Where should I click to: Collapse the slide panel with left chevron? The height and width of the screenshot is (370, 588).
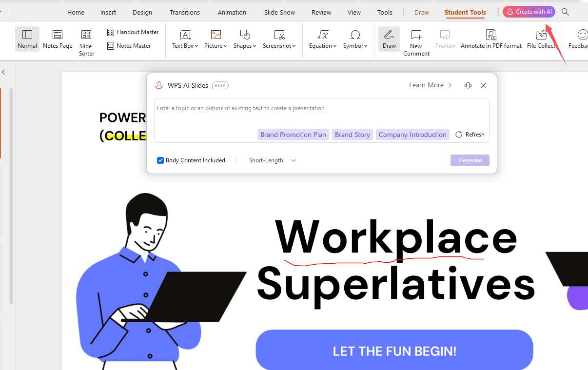point(3,72)
